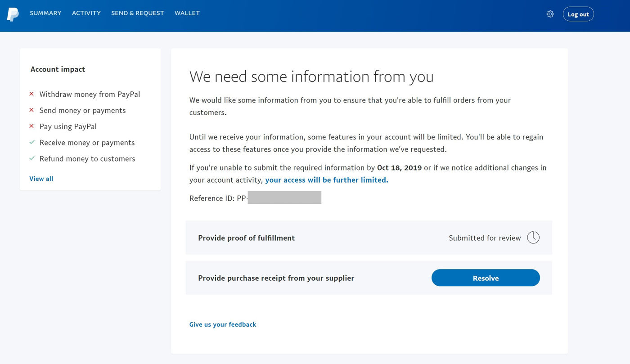The height and width of the screenshot is (364, 630).
Task: Click the red X next to Send money
Action: 31,110
